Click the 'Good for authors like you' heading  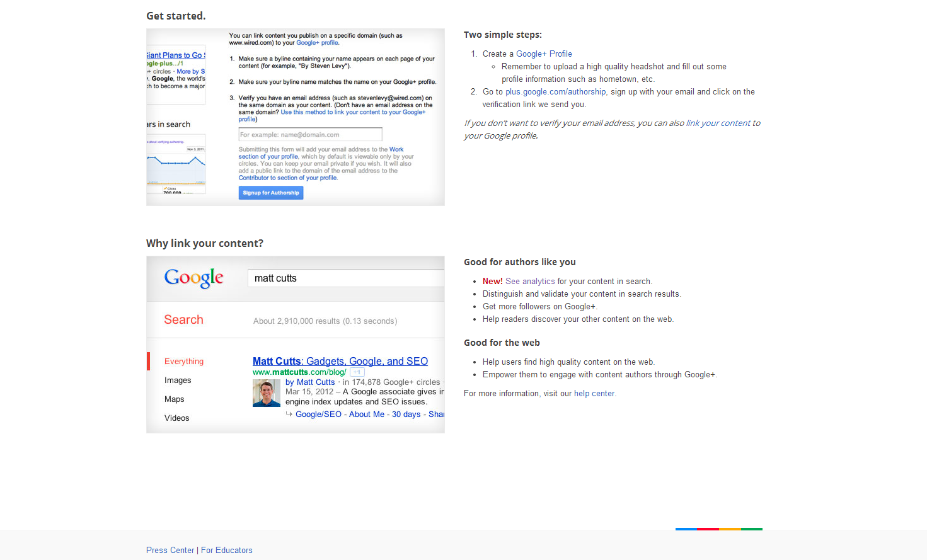520,263
